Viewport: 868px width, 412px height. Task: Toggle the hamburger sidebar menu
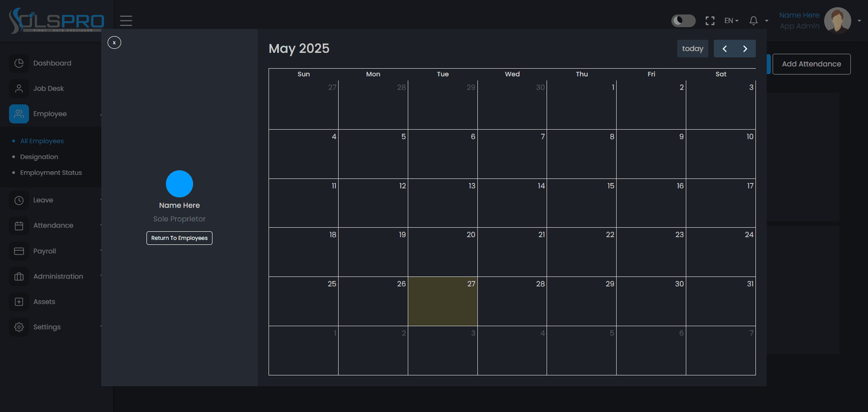(x=126, y=21)
